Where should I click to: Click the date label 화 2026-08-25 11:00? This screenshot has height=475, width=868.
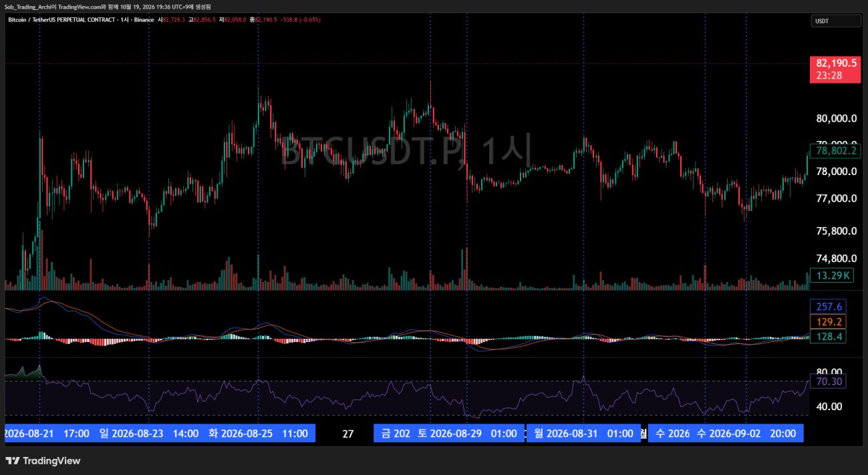click(259, 434)
